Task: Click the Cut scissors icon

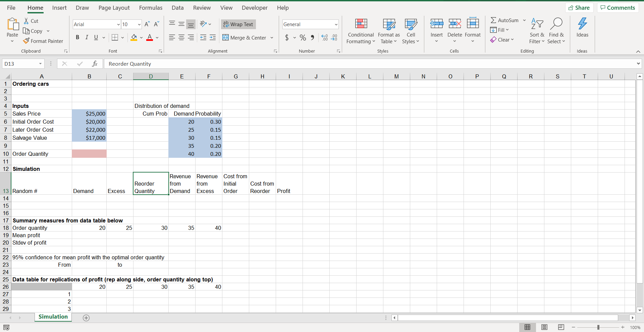Action: click(26, 21)
